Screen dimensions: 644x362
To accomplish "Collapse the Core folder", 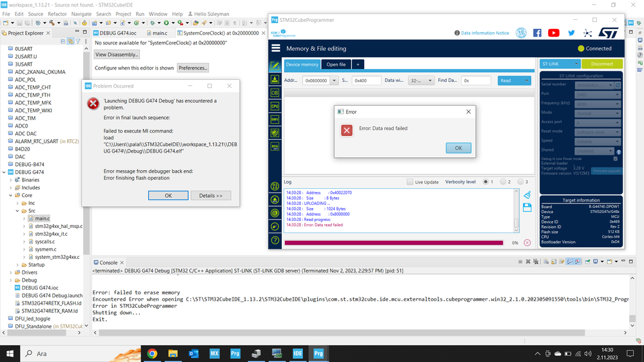I will coord(11,195).
